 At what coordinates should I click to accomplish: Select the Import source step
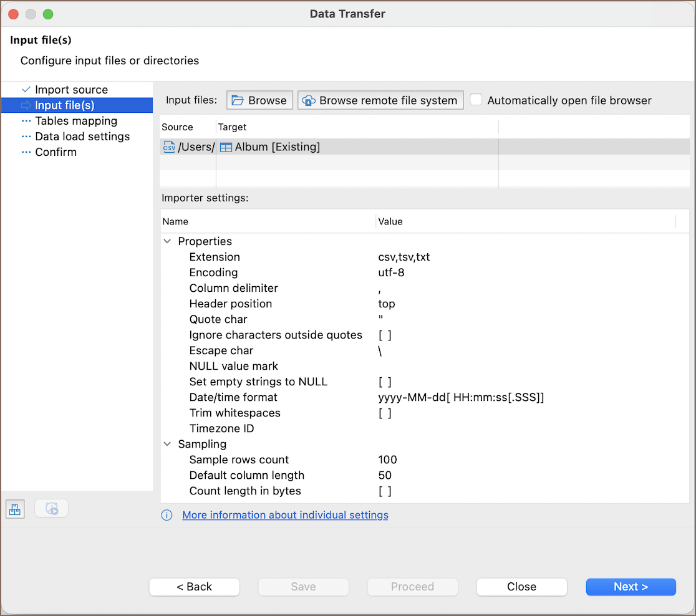(x=71, y=90)
